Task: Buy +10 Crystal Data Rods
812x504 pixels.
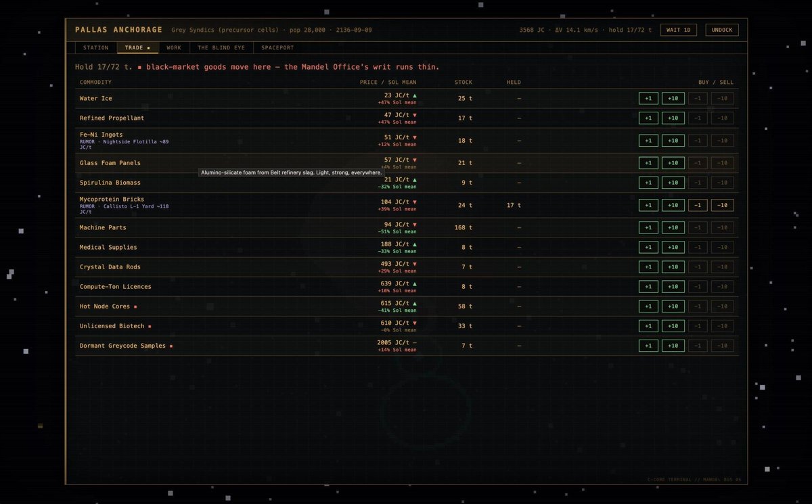Action: point(673,267)
